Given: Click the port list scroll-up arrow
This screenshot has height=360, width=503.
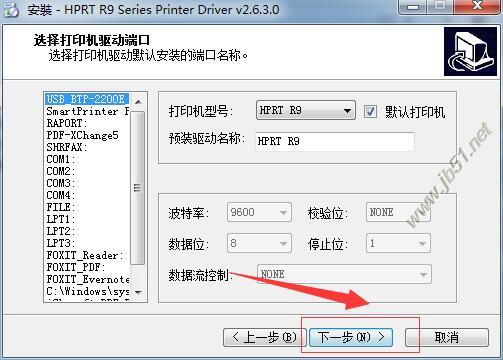Looking at the screenshot, I should pyautogui.click(x=138, y=101).
